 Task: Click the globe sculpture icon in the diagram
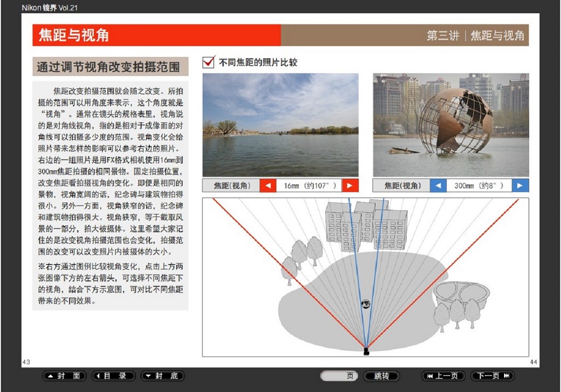coord(366,304)
